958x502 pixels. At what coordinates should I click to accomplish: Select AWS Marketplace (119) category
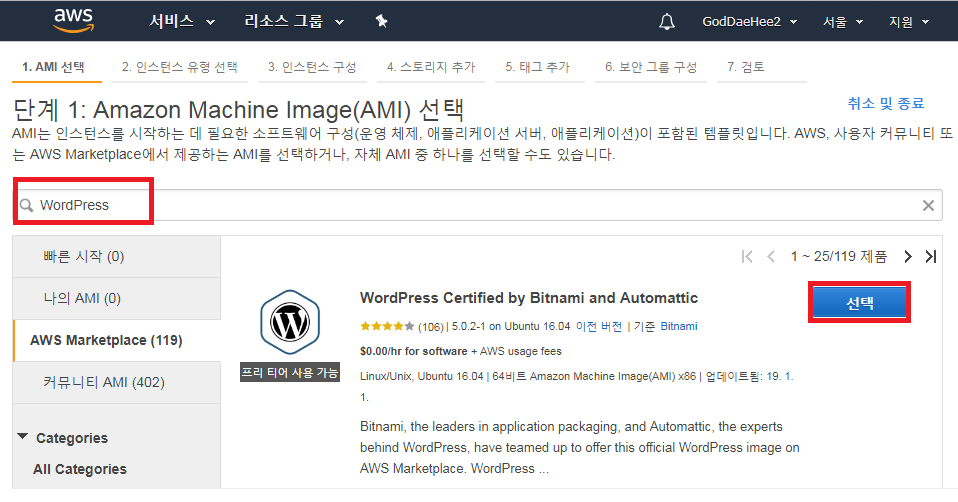tap(117, 340)
